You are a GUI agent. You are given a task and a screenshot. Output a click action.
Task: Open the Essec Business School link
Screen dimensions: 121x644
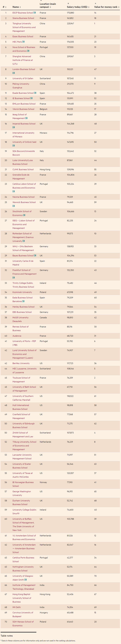(x=23, y=36)
